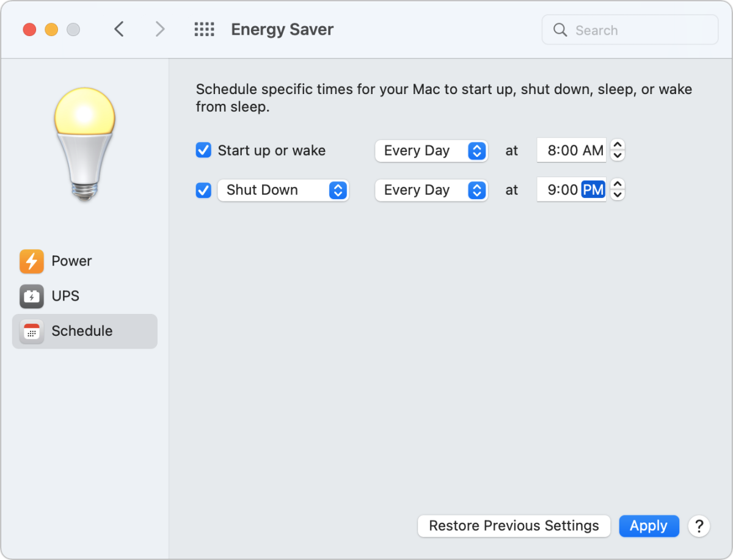Open the Every Day dropdown for shutdown
The height and width of the screenshot is (560, 733).
tap(431, 190)
